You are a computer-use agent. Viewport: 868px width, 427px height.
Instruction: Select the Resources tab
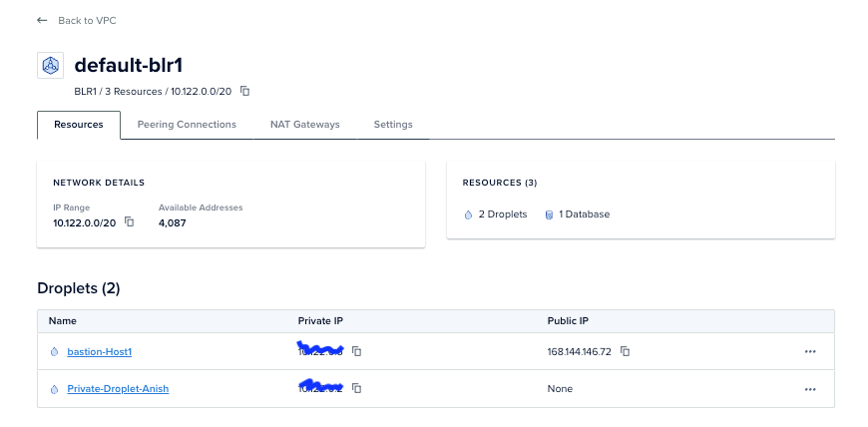(x=79, y=125)
